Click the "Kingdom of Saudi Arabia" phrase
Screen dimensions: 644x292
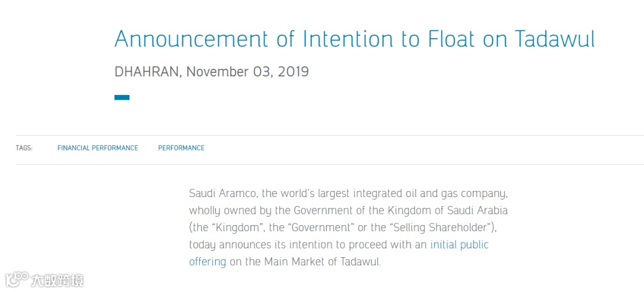(x=447, y=211)
